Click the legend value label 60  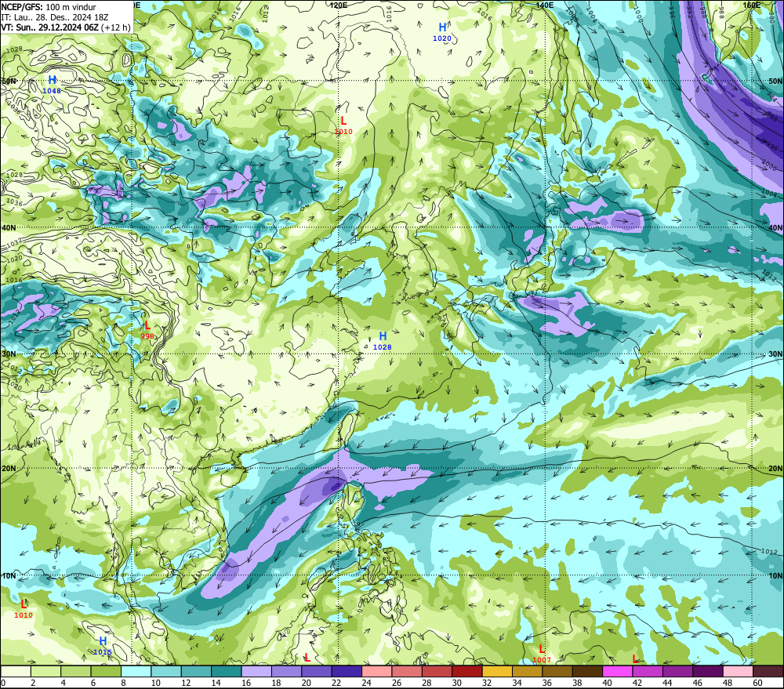point(757,683)
